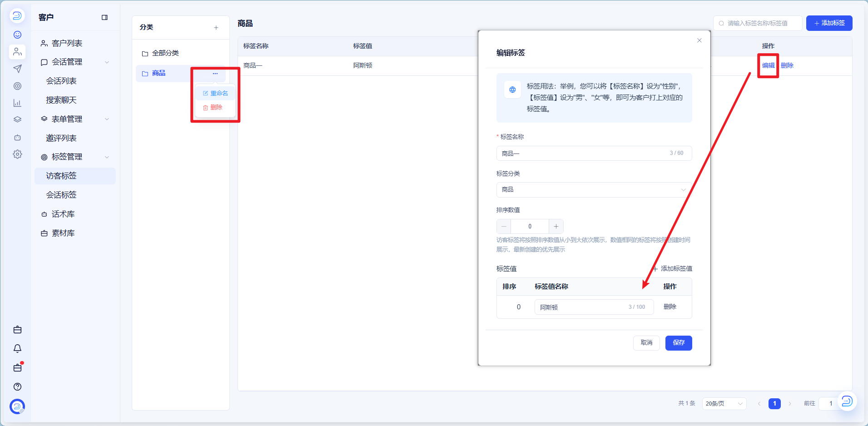Click the 阿斯顿 tag value name field
This screenshot has width=868, height=426.
(x=594, y=307)
